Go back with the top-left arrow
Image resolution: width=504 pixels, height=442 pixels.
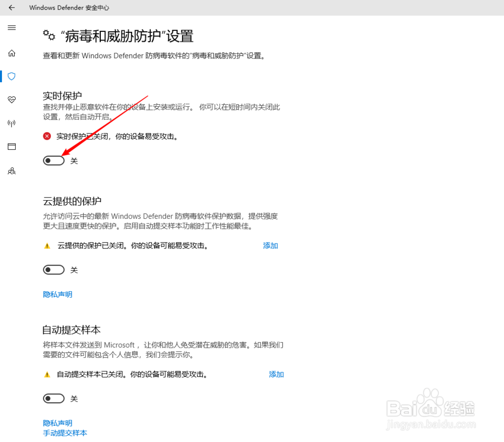[12, 8]
